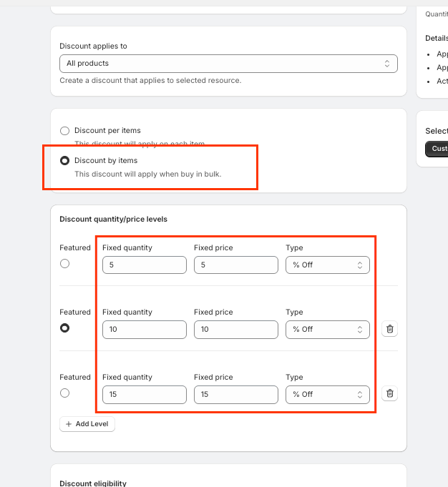This screenshot has height=487, width=448.
Task: Mark the second level as Featured
Action: (x=65, y=328)
